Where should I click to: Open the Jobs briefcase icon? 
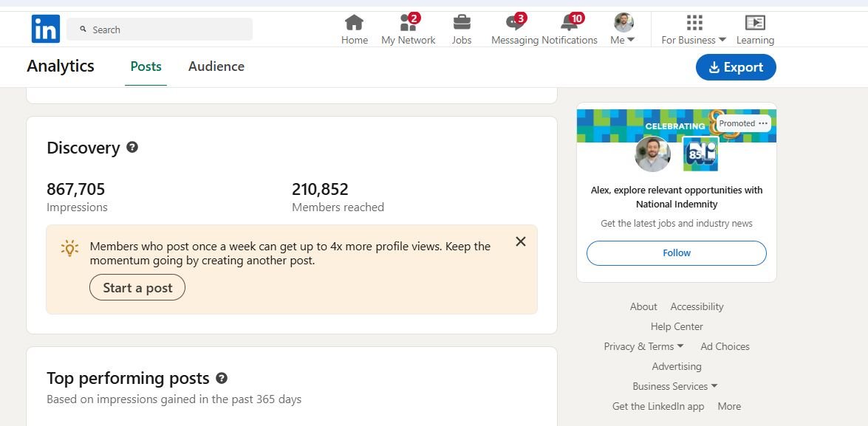[x=462, y=23]
